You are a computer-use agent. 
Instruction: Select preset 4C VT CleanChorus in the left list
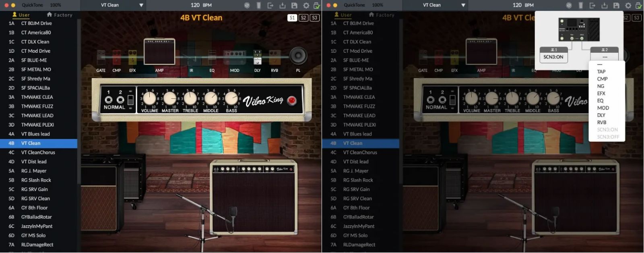[x=38, y=153]
